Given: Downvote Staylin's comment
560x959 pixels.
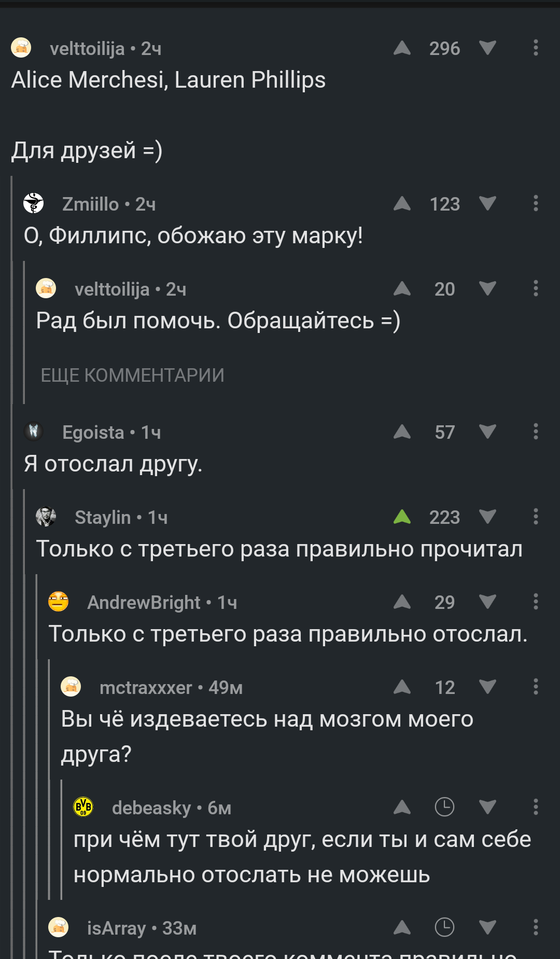Looking at the screenshot, I should [x=487, y=517].
